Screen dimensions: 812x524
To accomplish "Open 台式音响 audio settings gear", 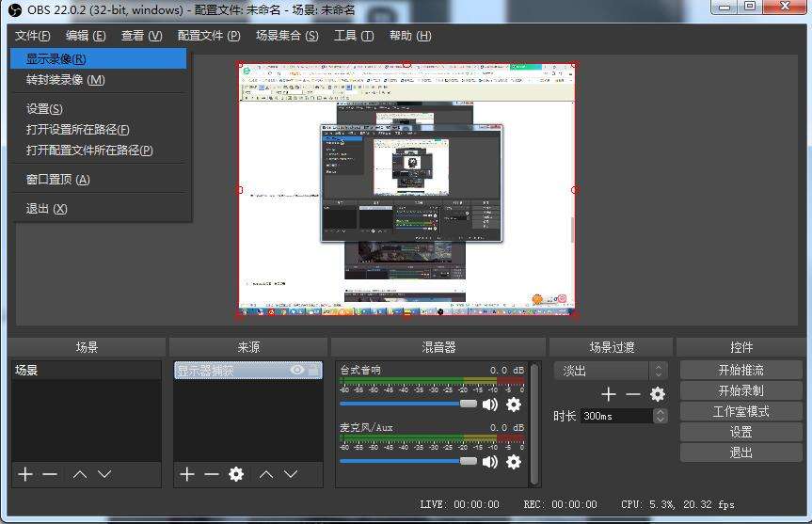I will pos(513,405).
